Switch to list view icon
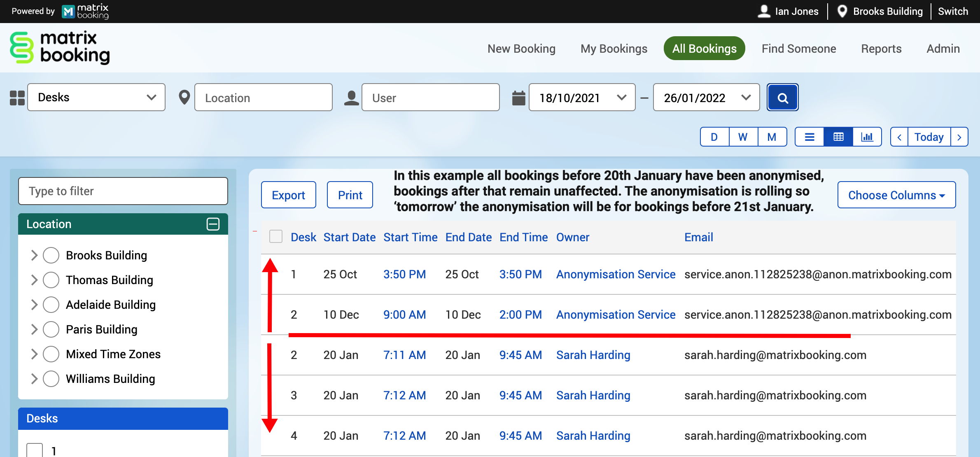This screenshot has height=457, width=980. pos(810,137)
